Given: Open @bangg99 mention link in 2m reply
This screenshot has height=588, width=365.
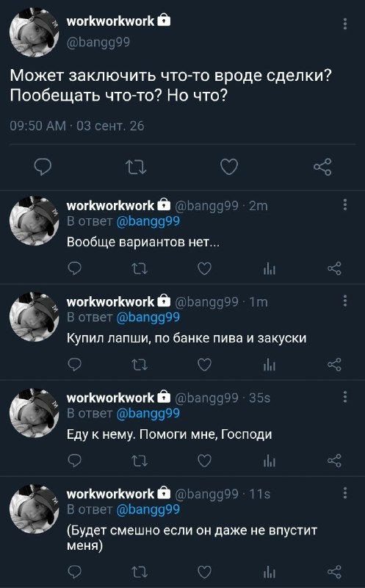Looking at the screenshot, I should coord(148,222).
